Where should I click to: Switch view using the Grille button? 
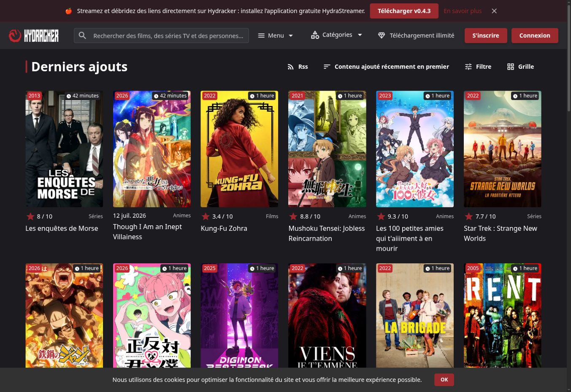[x=520, y=67]
